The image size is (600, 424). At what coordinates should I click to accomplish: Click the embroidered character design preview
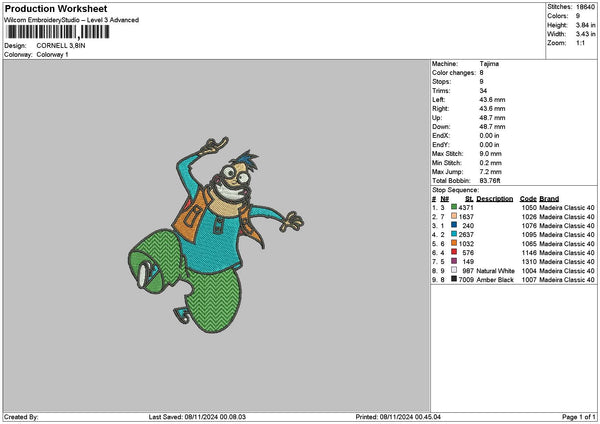(216, 235)
